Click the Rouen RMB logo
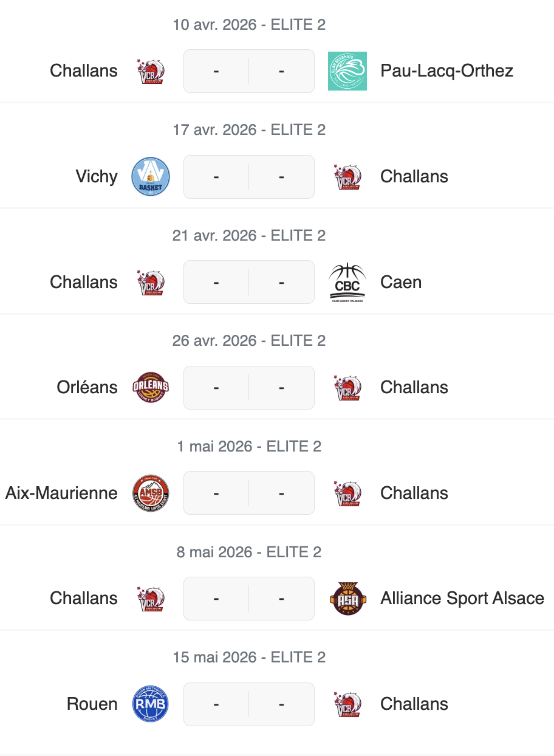 [151, 704]
